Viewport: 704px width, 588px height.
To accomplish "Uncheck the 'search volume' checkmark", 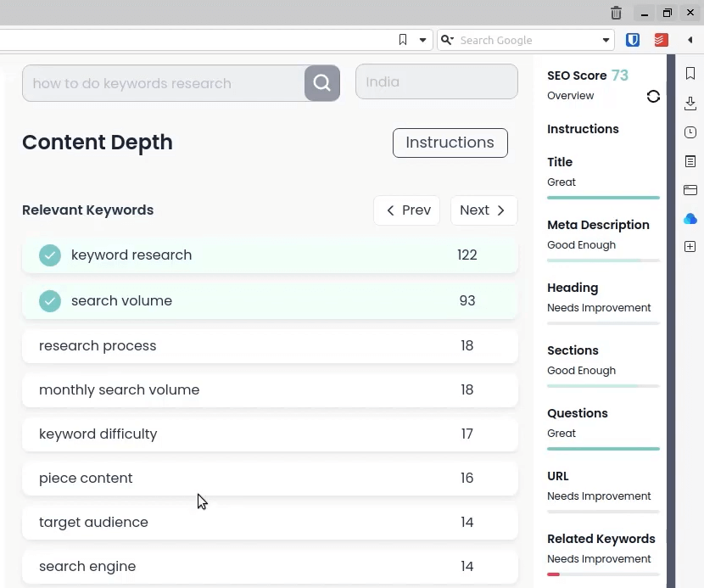I will [x=50, y=301].
